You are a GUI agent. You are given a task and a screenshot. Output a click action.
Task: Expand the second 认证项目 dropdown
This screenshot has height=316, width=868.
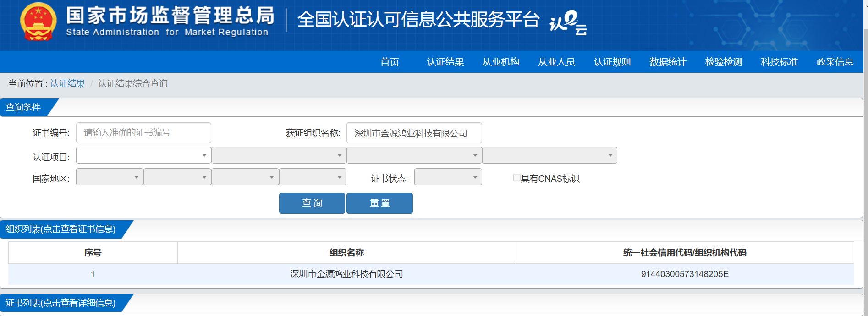click(279, 155)
